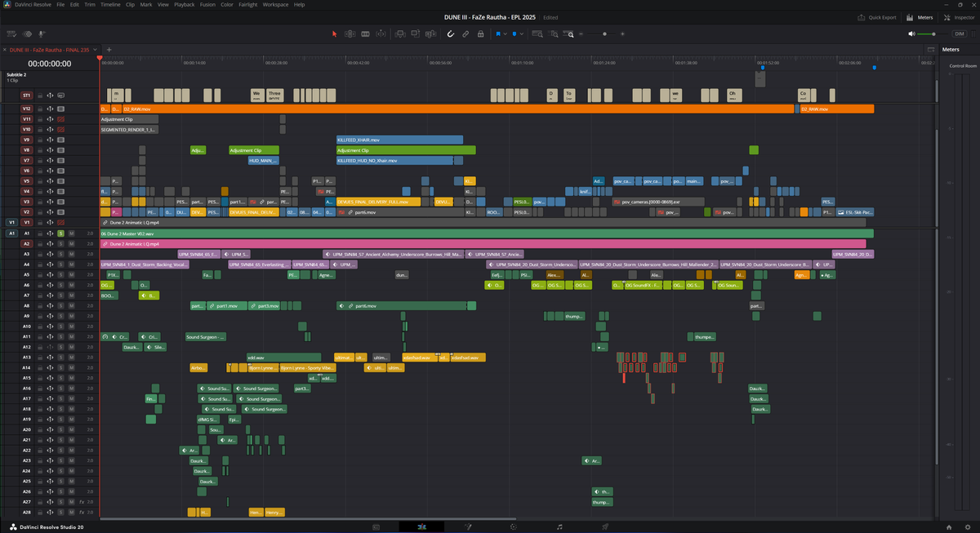Close the DUNE III timeline tab

(5, 50)
